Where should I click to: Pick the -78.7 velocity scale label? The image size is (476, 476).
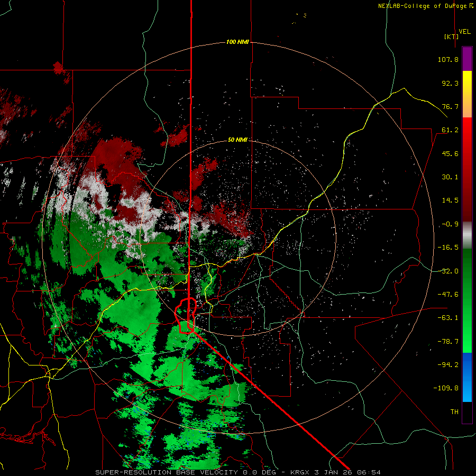coord(448,342)
